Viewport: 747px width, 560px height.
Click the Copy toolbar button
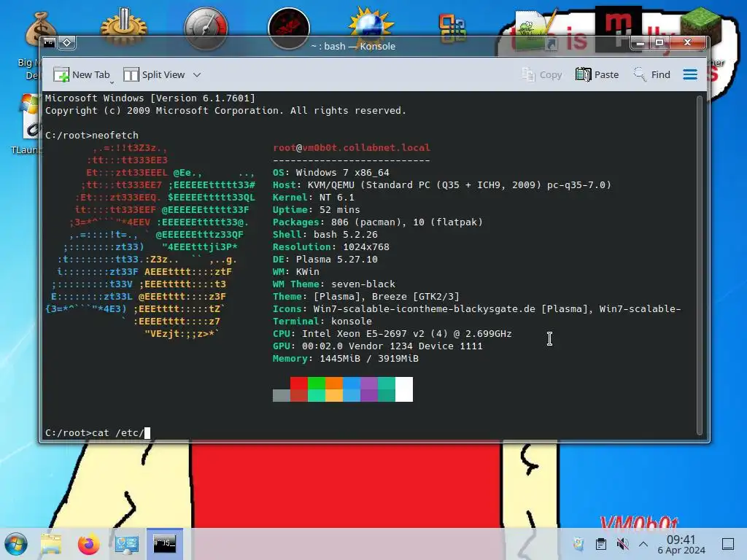coord(542,75)
